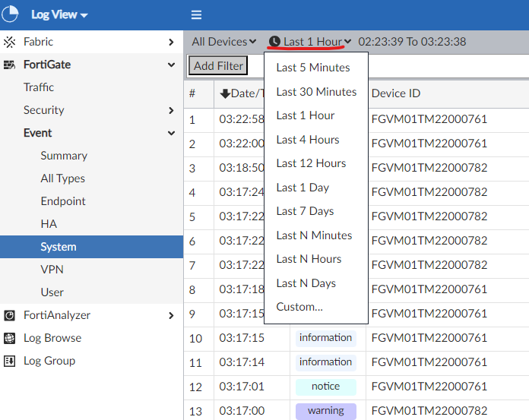
Task: Click Device ID FGVM01TM22000782 in row 3
Action: point(429,168)
